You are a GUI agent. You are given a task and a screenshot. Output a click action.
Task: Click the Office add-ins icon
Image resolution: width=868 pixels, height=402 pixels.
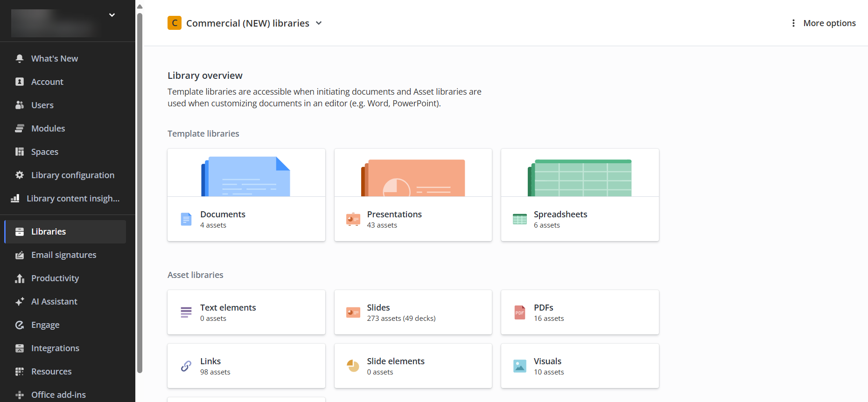pyautogui.click(x=20, y=395)
